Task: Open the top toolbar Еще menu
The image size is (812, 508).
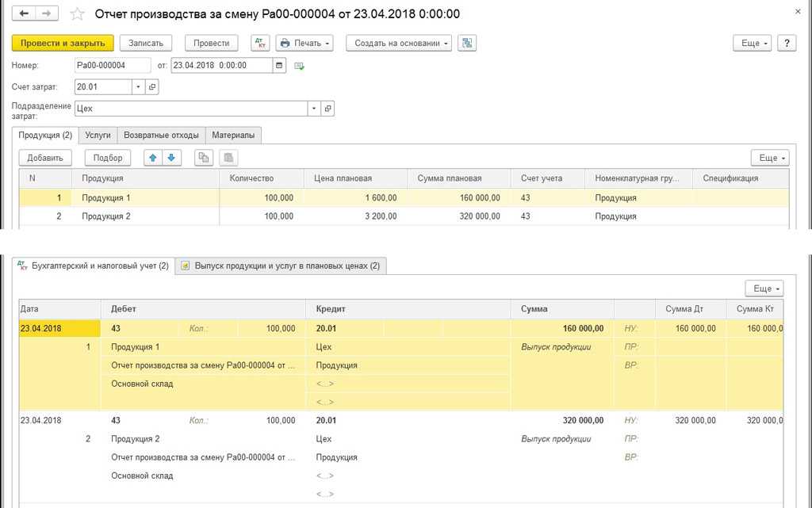Action: click(752, 43)
